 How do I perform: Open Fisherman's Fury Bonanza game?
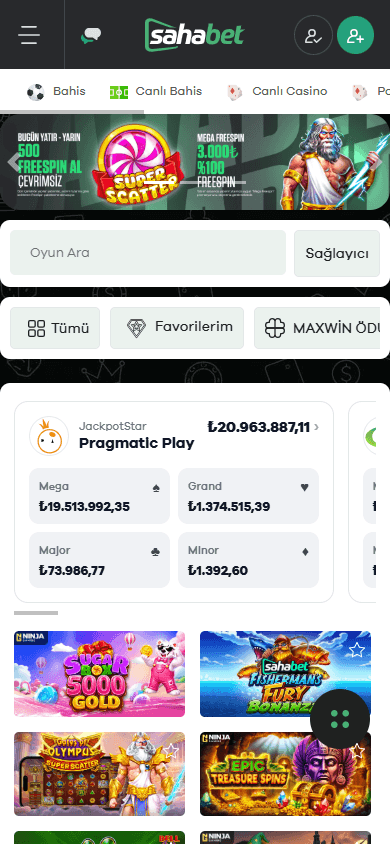(x=286, y=674)
